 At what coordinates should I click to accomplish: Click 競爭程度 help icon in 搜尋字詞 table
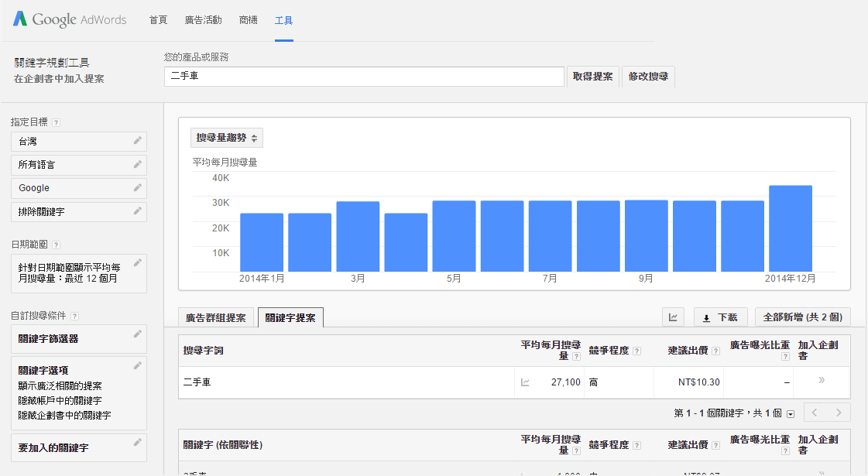(x=637, y=351)
